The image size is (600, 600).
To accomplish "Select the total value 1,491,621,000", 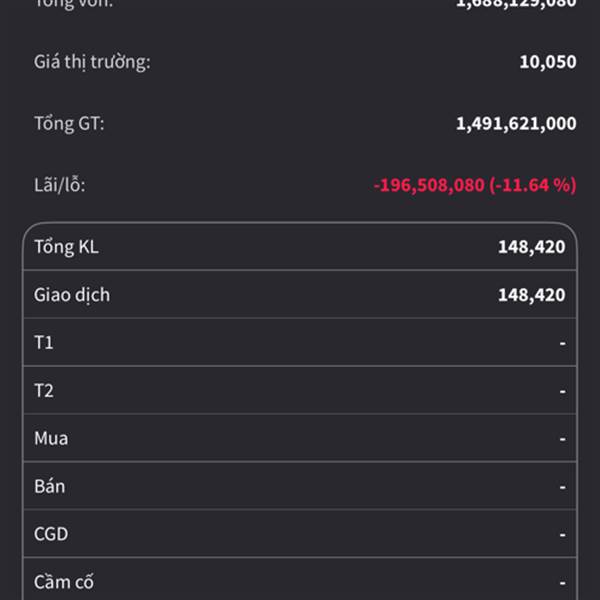I will 515,123.
